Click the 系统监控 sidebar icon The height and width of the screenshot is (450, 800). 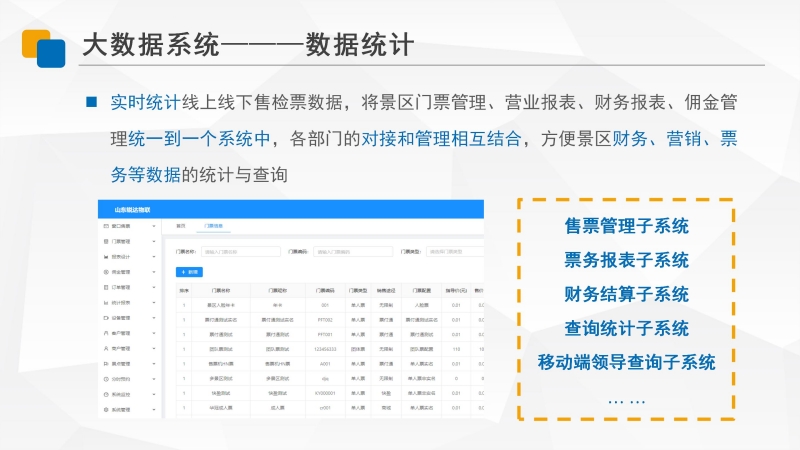click(106, 394)
